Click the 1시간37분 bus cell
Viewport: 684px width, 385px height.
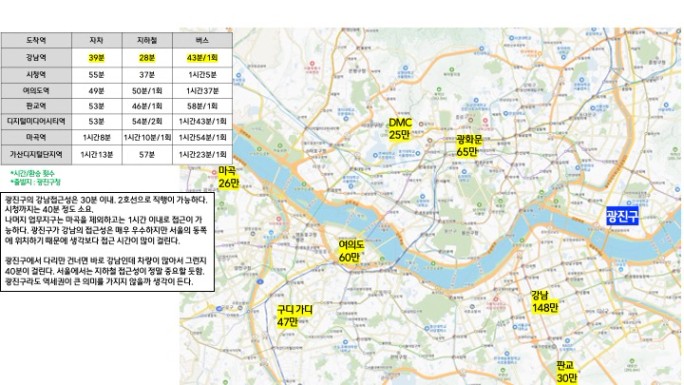coord(202,91)
